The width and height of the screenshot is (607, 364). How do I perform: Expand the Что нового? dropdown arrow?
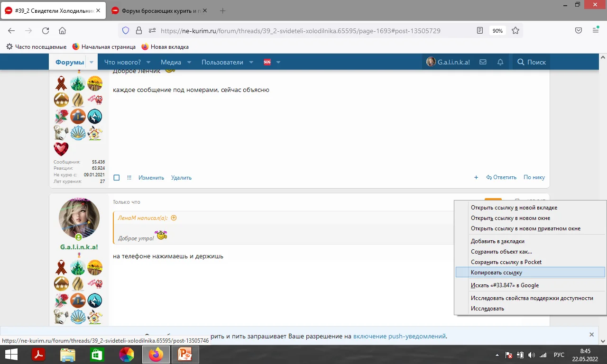148,62
